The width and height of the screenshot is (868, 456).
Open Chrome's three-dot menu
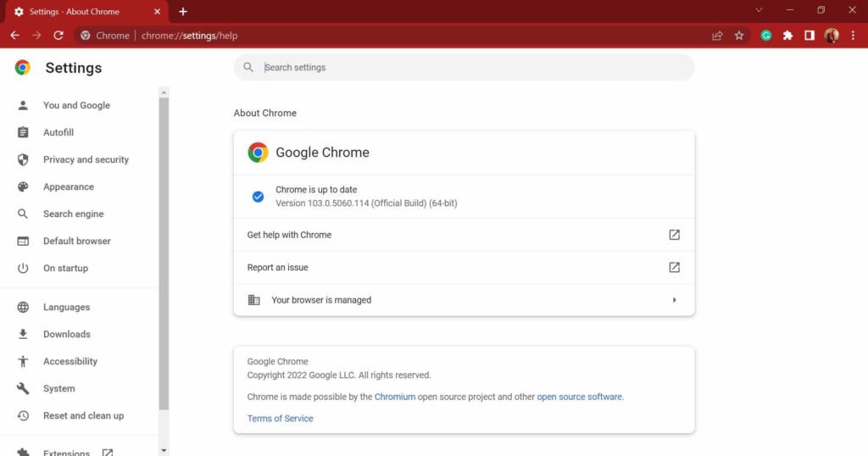(x=853, y=36)
